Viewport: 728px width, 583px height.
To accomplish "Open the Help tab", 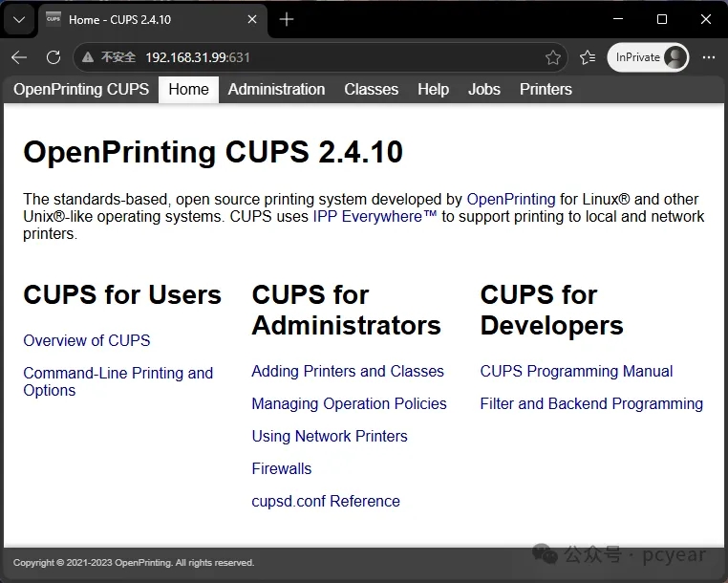I will (433, 89).
